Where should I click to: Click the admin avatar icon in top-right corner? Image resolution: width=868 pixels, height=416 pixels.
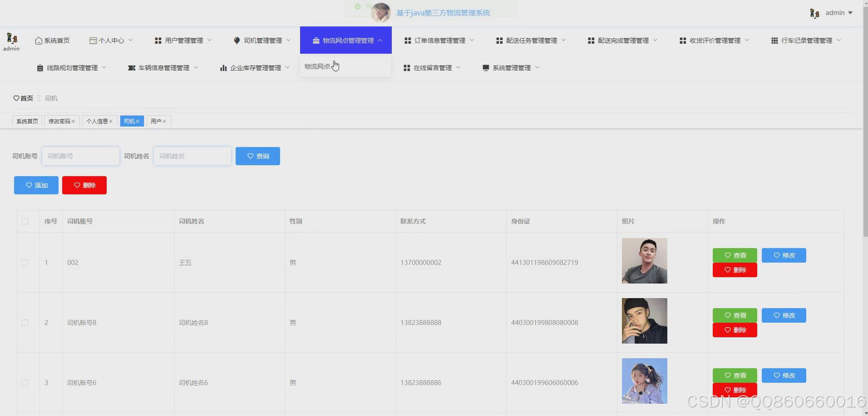[814, 13]
